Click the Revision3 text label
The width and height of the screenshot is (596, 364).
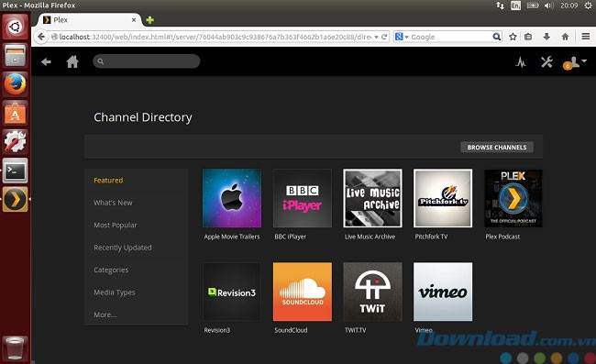click(x=216, y=330)
